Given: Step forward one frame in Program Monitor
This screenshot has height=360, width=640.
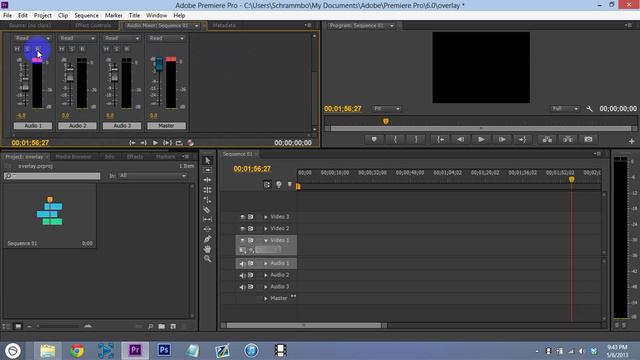Looking at the screenshot, I should [502, 140].
